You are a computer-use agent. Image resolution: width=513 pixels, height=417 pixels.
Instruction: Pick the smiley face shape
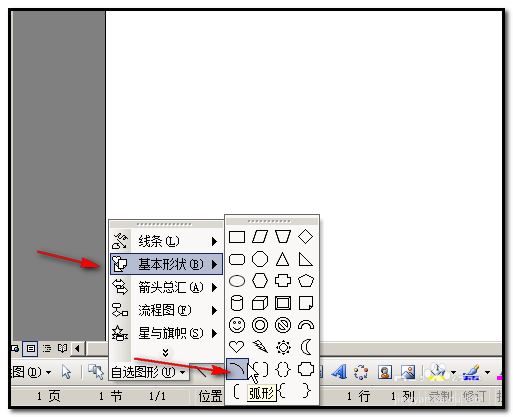pos(237,325)
